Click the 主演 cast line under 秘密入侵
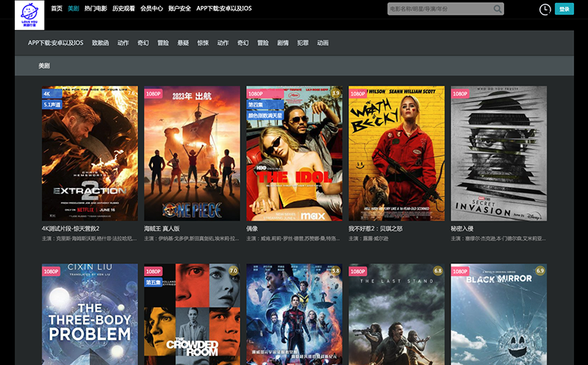 [498, 238]
